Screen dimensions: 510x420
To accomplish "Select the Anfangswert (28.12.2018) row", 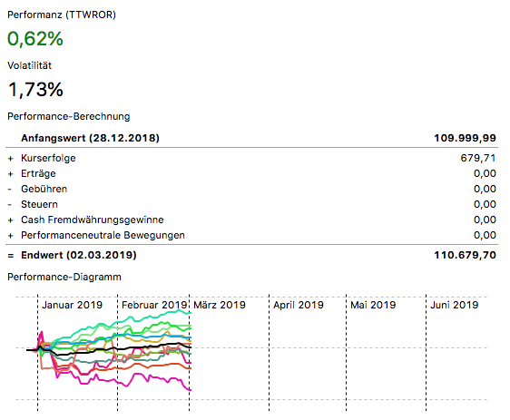I will click(x=251, y=138).
